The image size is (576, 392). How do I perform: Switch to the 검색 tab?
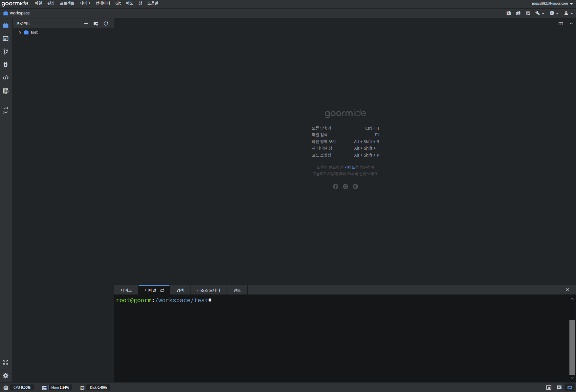180,290
